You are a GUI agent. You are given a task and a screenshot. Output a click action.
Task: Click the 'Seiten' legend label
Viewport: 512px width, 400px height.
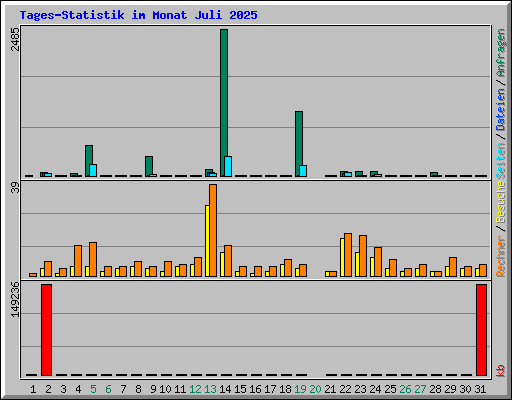pos(501,161)
